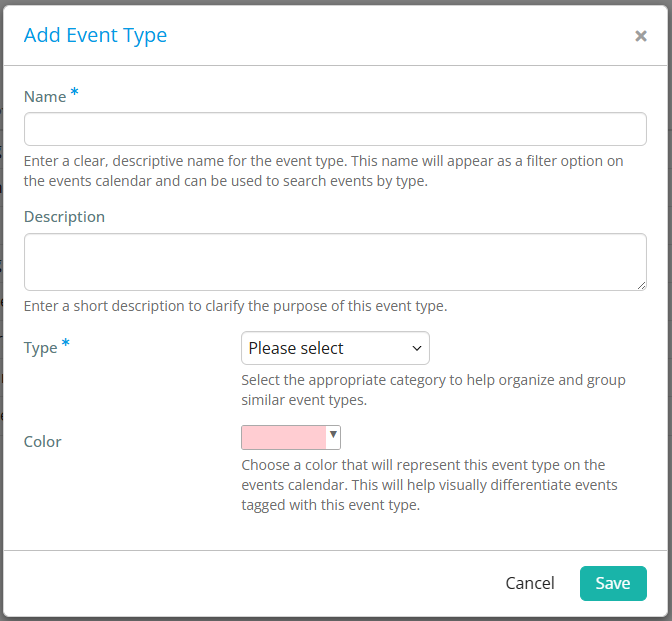Image resolution: width=672 pixels, height=621 pixels.
Task: Focus the Description text area
Action: click(x=335, y=262)
